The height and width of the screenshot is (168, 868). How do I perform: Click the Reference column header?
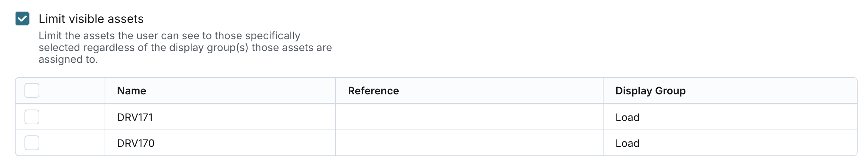pos(373,91)
